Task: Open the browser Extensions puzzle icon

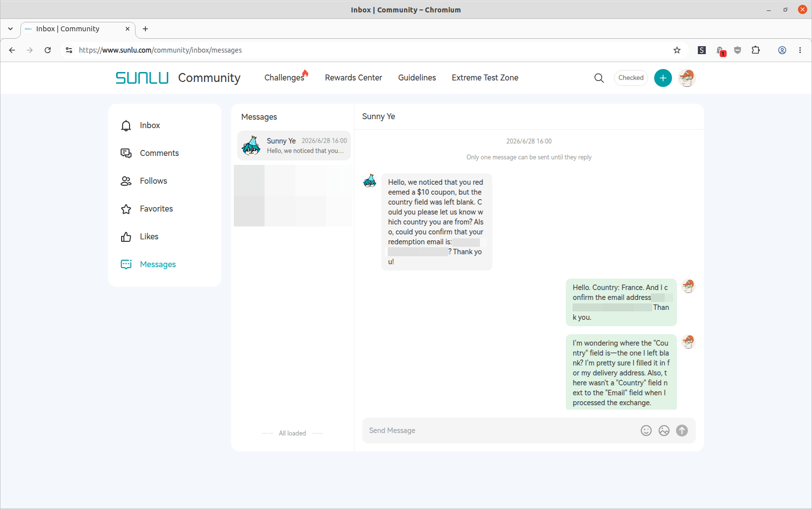Action: [x=756, y=50]
